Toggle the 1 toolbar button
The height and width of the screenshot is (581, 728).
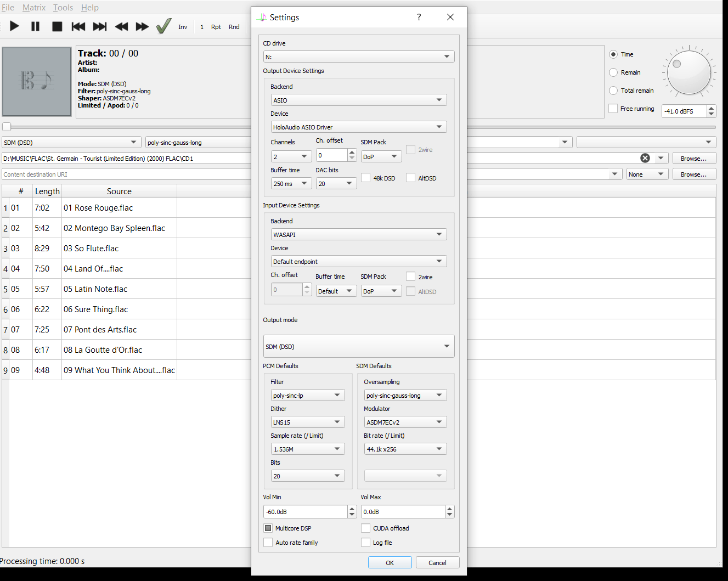(202, 27)
